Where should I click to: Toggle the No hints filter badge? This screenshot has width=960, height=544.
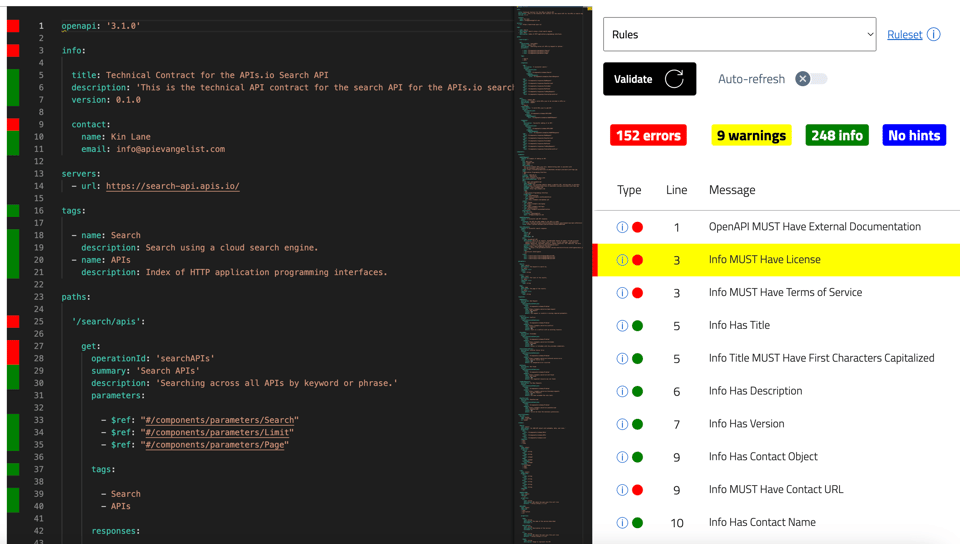pyautogui.click(x=914, y=135)
